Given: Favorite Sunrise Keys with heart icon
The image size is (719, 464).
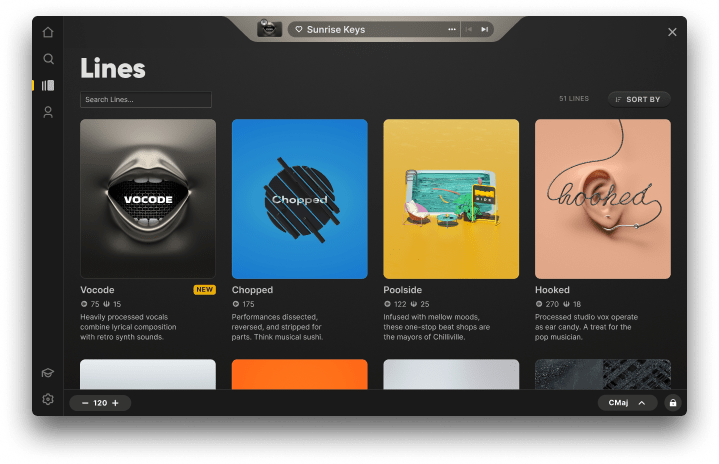Looking at the screenshot, I should coord(299,29).
